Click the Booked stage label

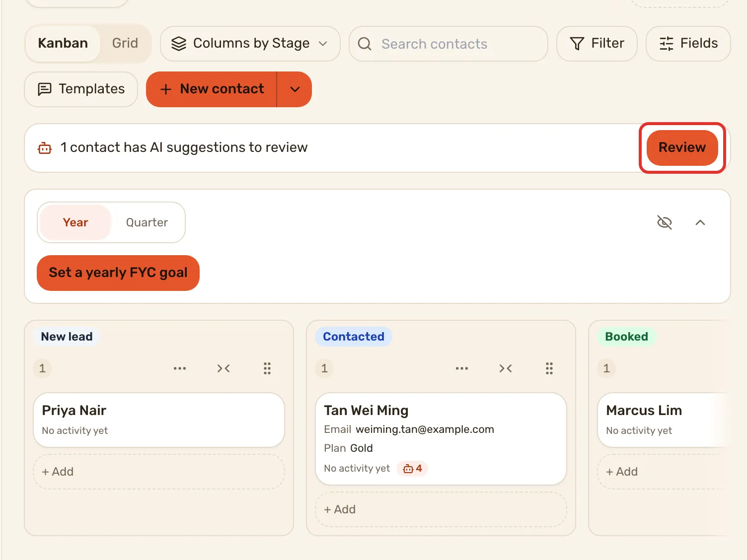click(x=626, y=337)
